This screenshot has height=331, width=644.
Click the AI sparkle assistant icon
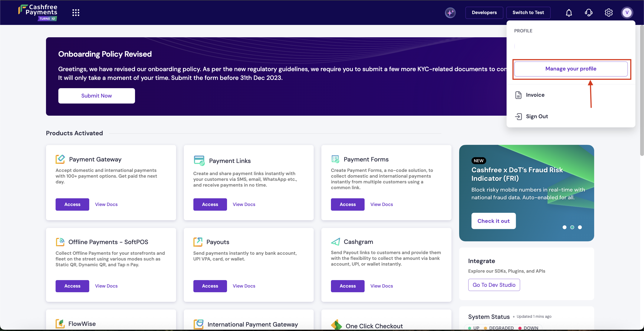pyautogui.click(x=450, y=13)
